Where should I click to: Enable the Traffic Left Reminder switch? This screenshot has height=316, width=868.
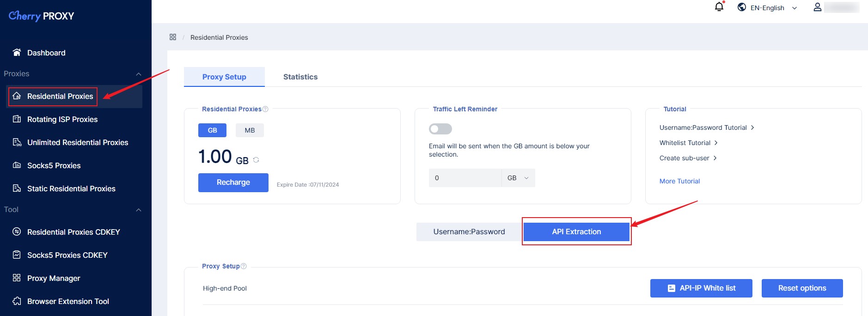pyautogui.click(x=440, y=129)
